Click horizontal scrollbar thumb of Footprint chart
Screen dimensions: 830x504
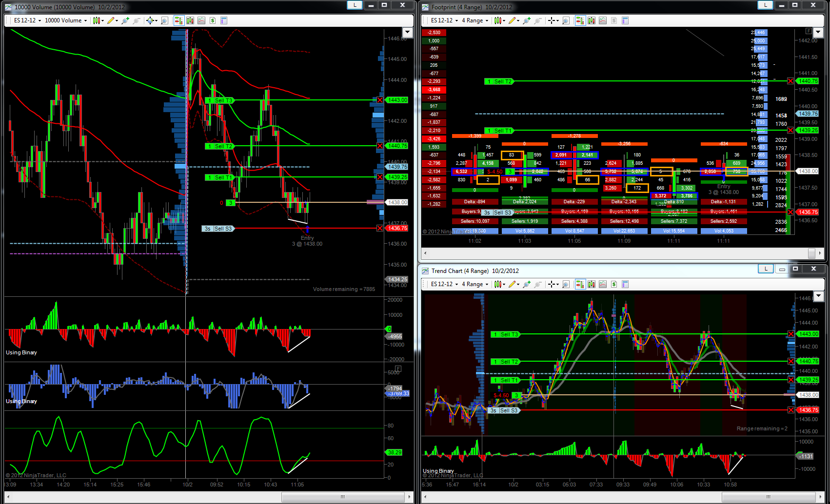click(811, 253)
